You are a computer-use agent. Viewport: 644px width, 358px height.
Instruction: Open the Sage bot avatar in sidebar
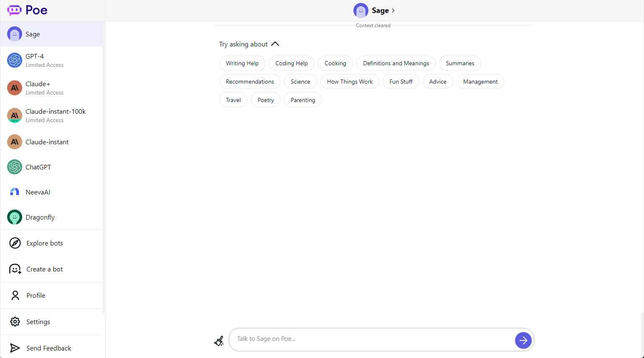(x=15, y=34)
